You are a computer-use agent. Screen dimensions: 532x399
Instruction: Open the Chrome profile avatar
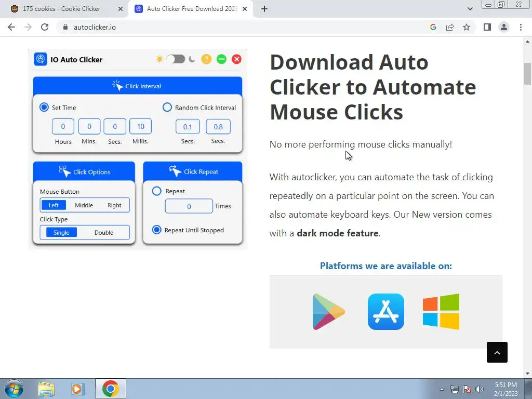pyautogui.click(x=504, y=27)
